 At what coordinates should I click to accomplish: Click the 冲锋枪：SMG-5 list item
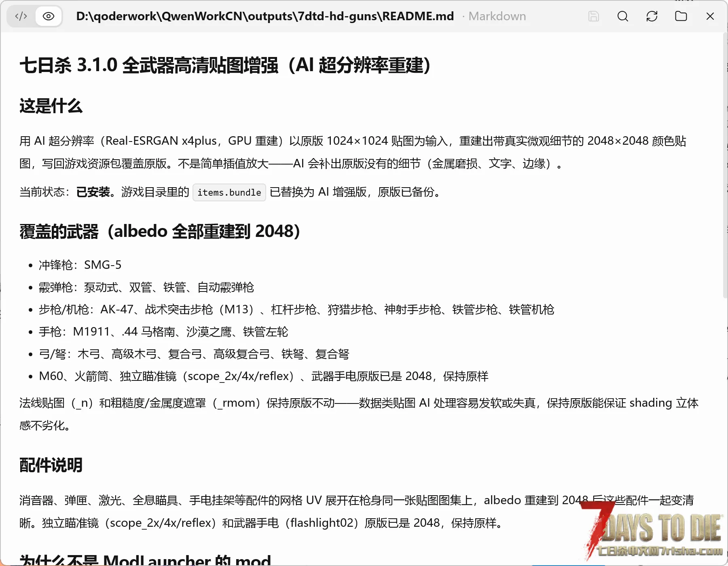[80, 265]
